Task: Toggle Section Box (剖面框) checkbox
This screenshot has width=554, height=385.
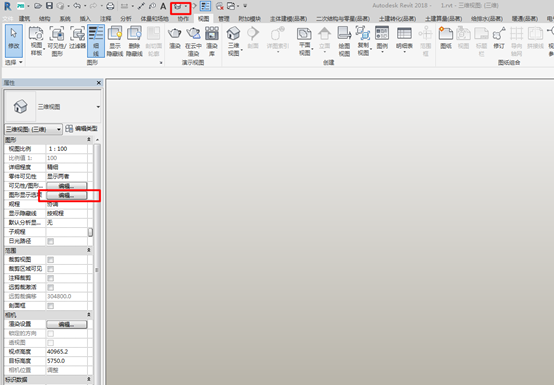Action: [x=51, y=306]
